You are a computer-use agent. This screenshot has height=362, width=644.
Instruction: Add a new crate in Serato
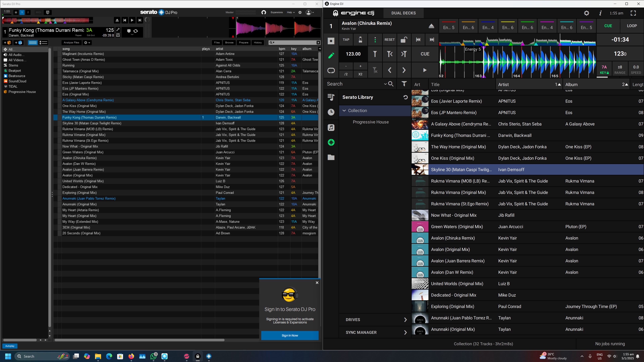[7, 43]
